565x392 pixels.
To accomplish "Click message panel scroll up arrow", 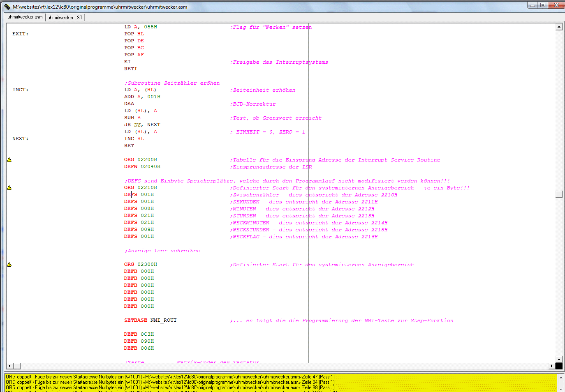I will [x=560, y=377].
